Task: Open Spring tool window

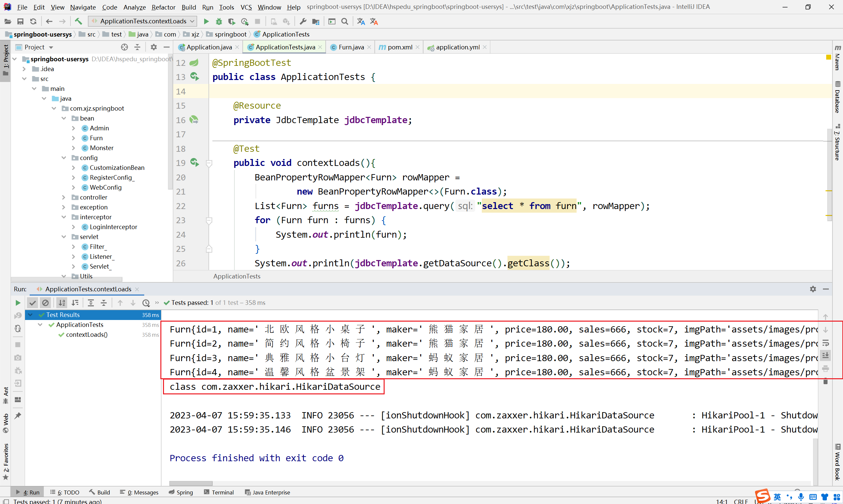Action: click(x=181, y=492)
